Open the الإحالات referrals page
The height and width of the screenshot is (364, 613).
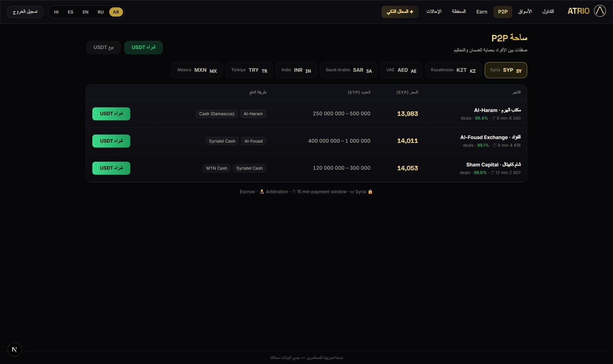click(434, 12)
